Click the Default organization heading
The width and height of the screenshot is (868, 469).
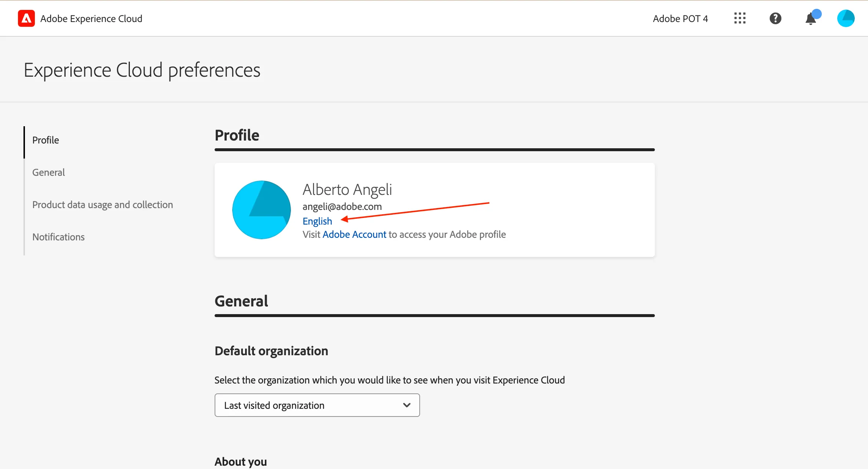click(x=271, y=351)
